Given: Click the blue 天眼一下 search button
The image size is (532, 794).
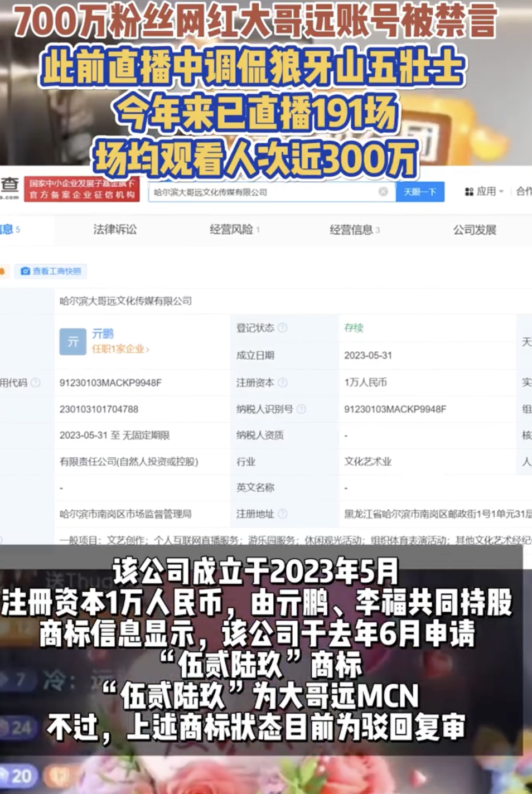Looking at the screenshot, I should (x=419, y=192).
